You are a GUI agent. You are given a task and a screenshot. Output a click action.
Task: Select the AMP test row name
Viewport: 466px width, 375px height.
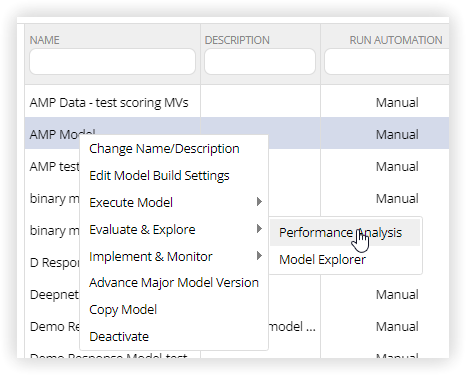(54, 166)
